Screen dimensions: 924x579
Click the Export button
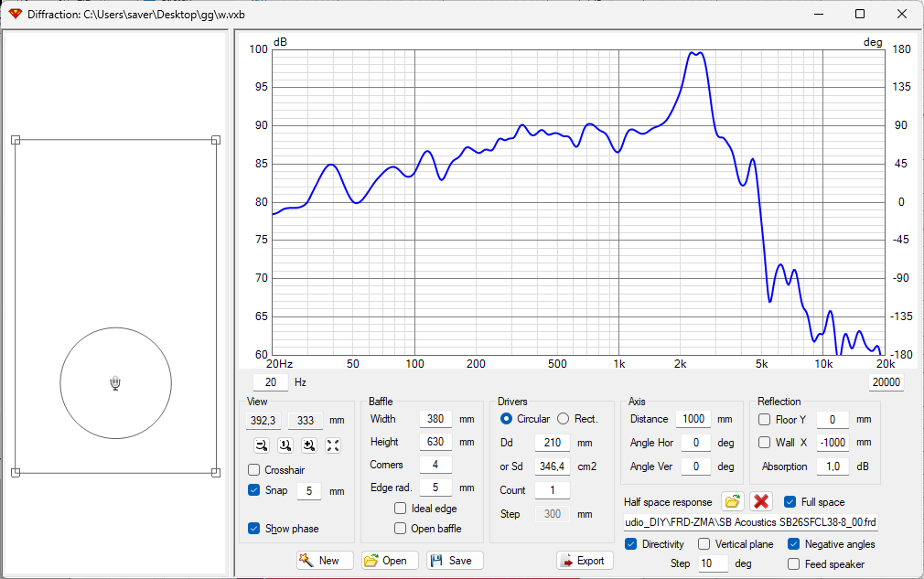[585, 560]
